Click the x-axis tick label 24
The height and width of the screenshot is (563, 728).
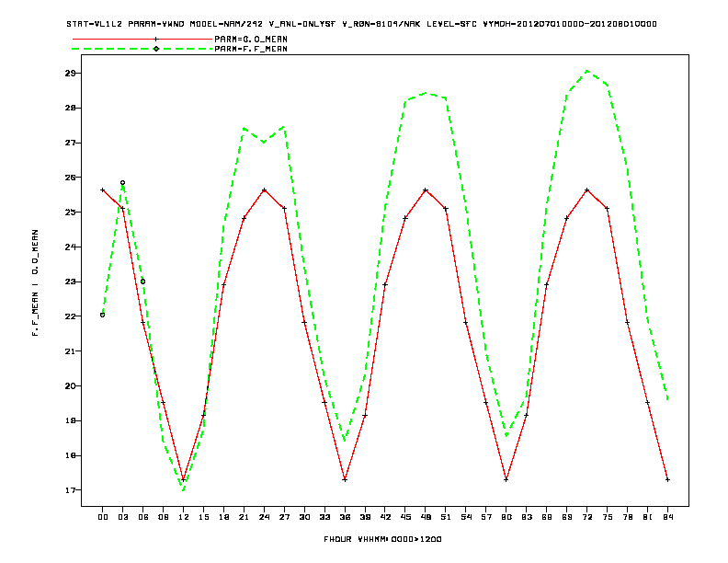click(264, 517)
